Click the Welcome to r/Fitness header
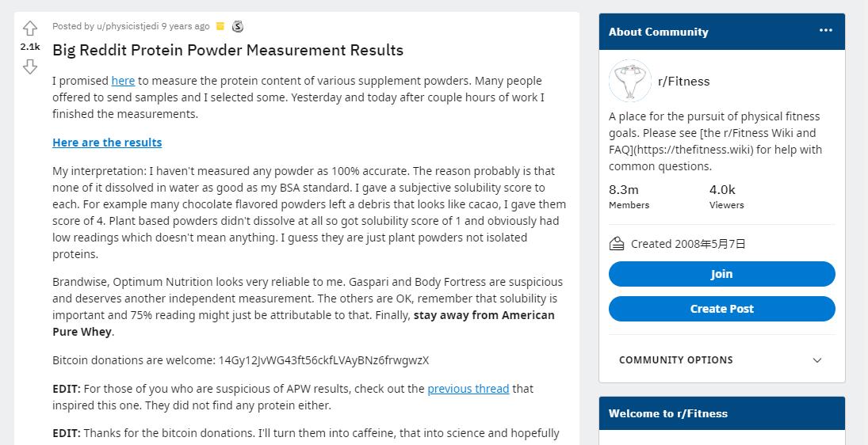Screen dimensions: 868x445 (x=667, y=413)
